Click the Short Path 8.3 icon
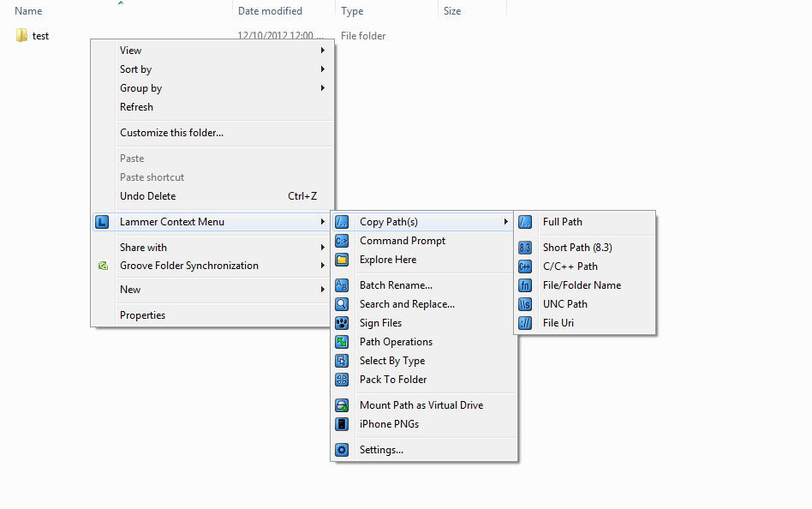Viewport: 812px width, 509px height. tap(525, 248)
